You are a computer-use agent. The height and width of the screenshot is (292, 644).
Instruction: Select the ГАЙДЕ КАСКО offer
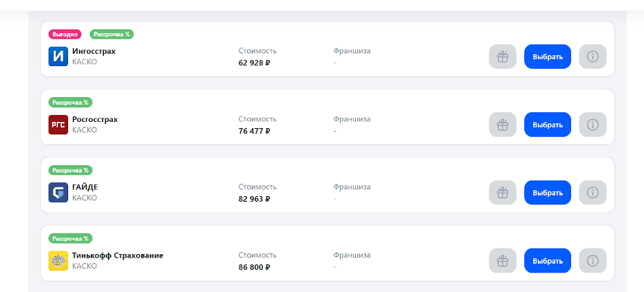pos(547,193)
